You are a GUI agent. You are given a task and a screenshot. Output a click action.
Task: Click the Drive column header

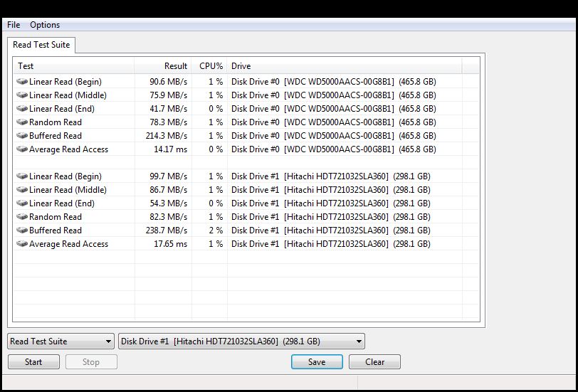(344, 65)
